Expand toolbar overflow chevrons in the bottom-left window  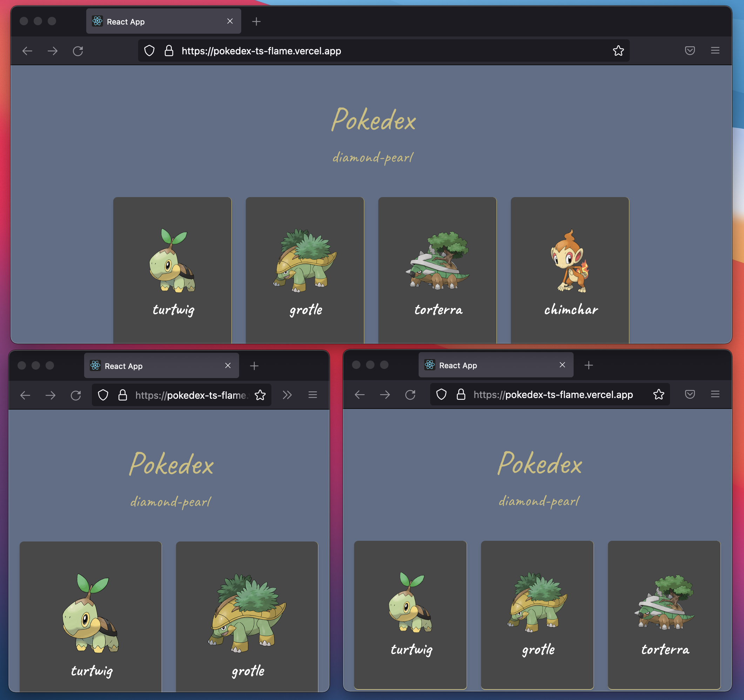click(x=287, y=395)
